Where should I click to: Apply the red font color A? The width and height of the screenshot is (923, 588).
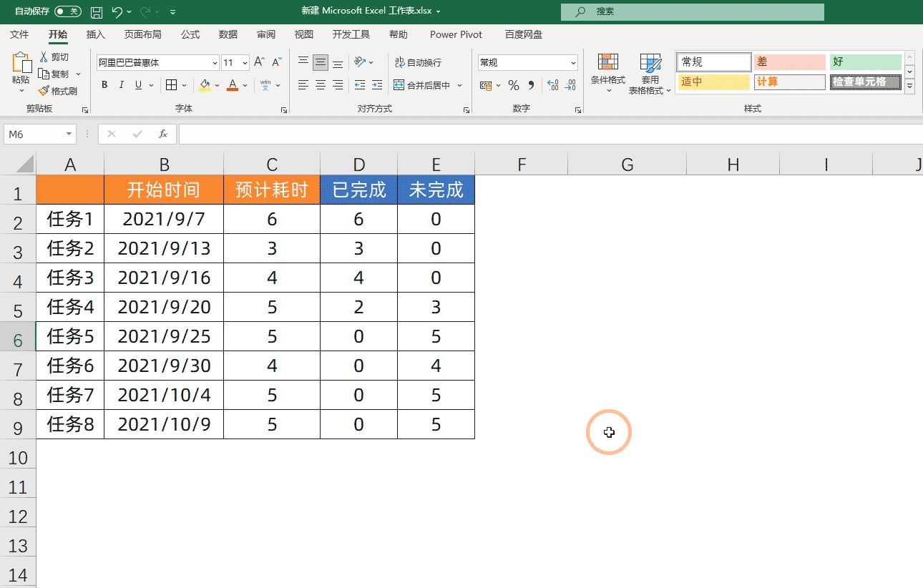tap(232, 85)
